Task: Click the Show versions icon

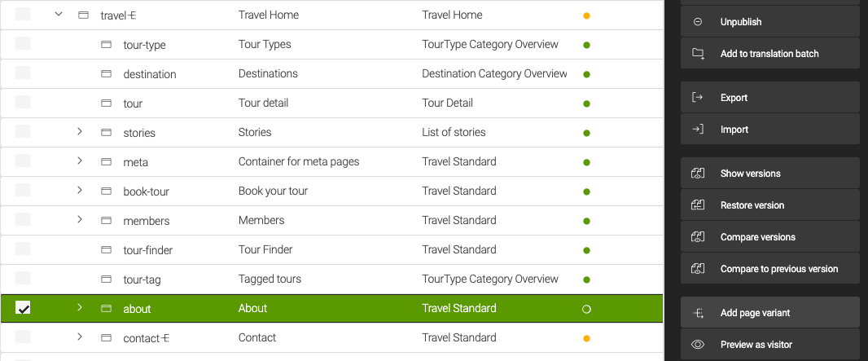Action: click(698, 174)
